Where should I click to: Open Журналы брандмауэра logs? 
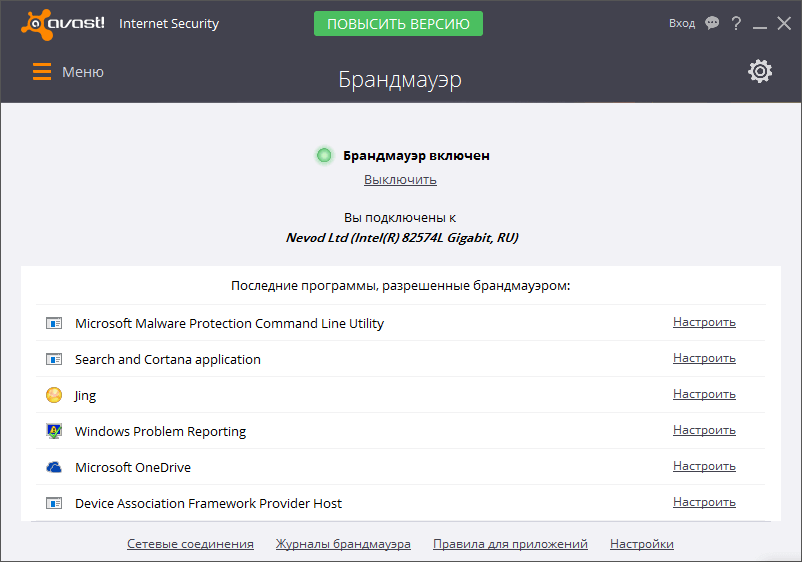[343, 544]
